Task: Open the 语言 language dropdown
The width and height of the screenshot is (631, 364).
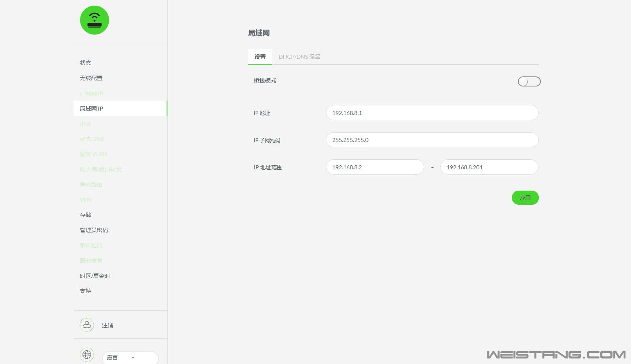Action: [130, 357]
